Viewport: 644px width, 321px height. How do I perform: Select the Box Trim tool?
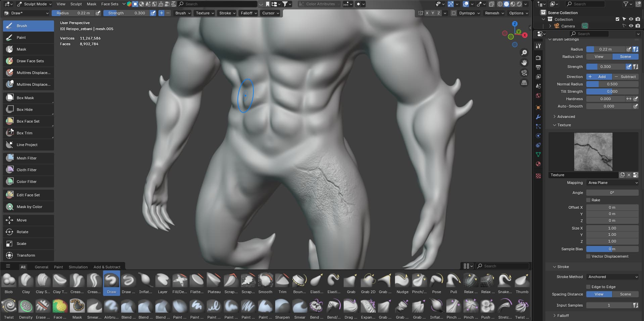click(29, 133)
